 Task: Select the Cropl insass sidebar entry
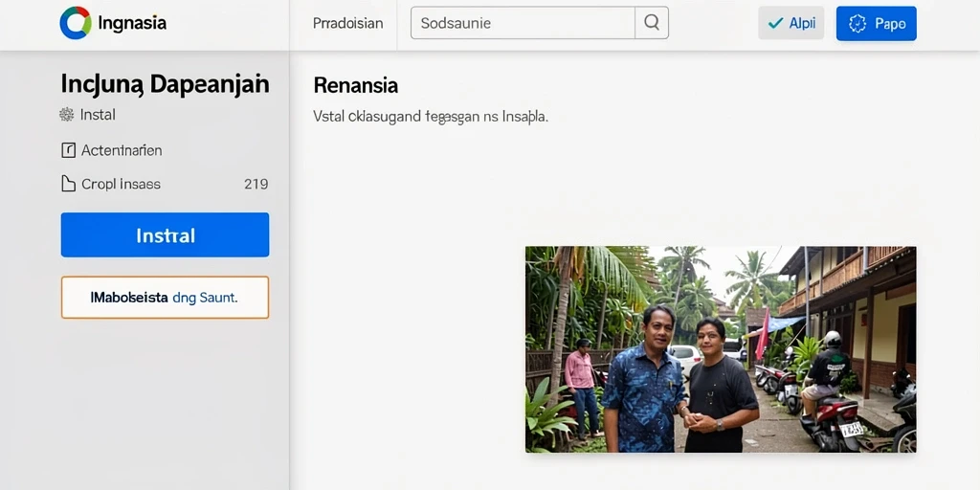click(x=165, y=184)
